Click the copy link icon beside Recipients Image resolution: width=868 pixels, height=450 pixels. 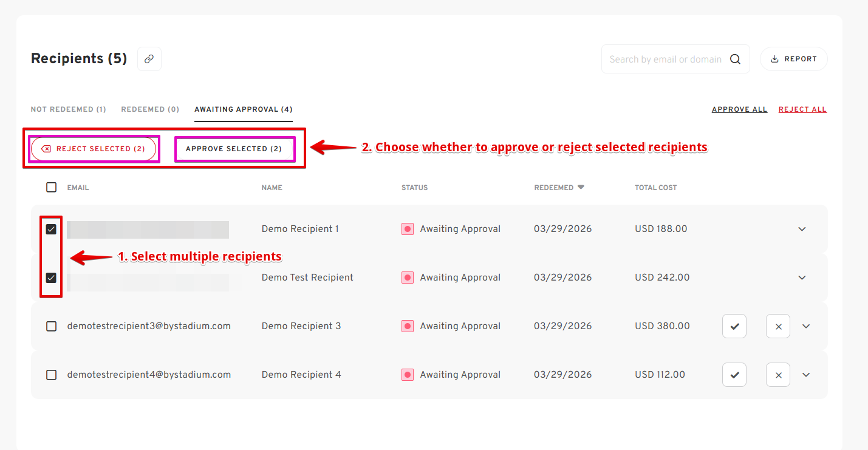point(149,59)
